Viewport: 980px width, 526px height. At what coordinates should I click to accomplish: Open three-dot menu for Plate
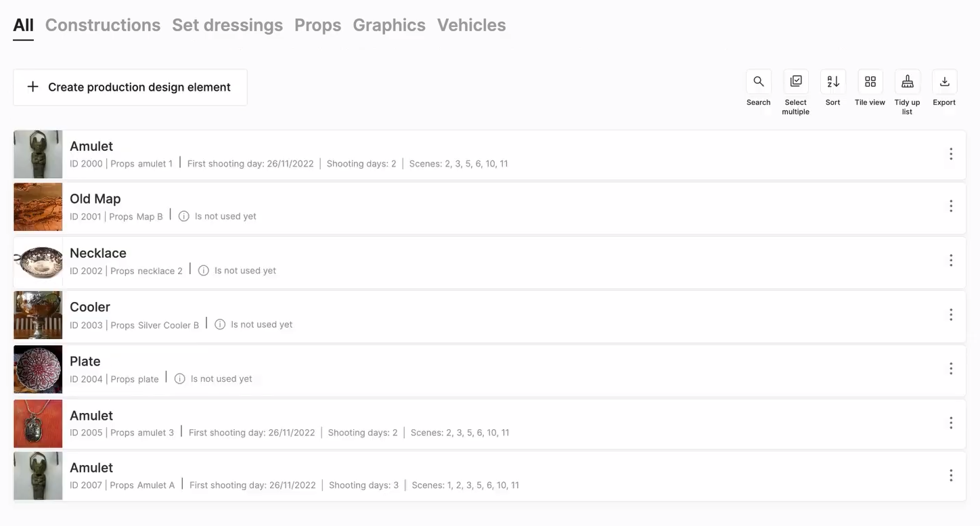coord(950,369)
